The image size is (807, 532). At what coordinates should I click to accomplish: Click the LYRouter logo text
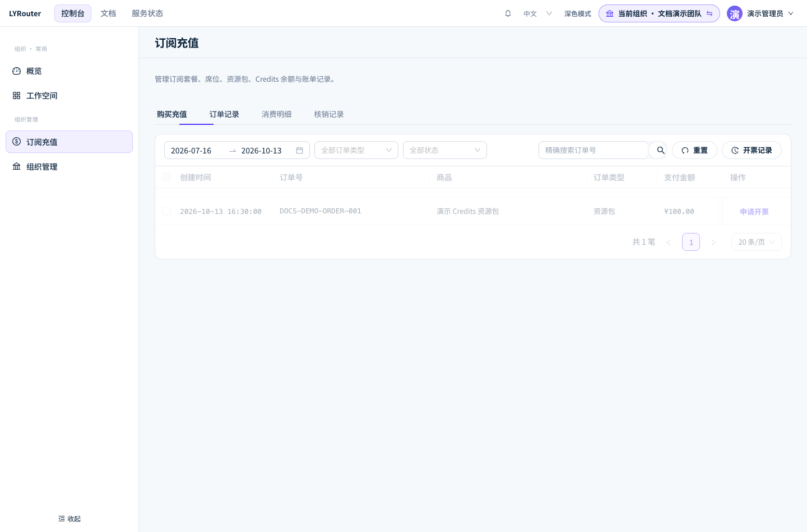click(25, 13)
